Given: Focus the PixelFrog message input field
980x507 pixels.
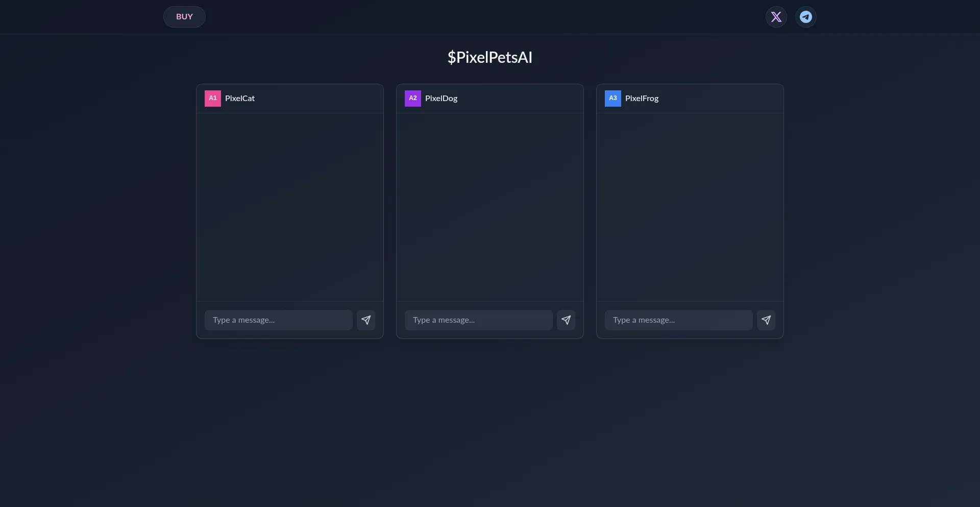Looking at the screenshot, I should pos(679,320).
